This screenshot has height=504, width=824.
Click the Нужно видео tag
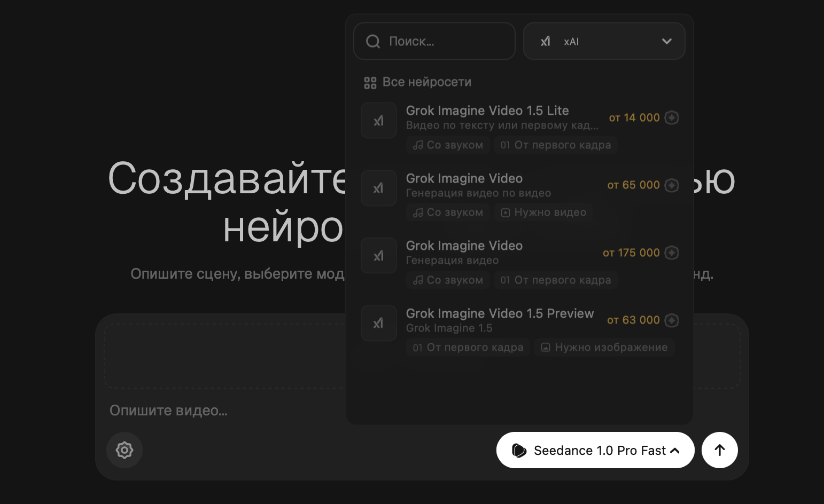tap(543, 212)
